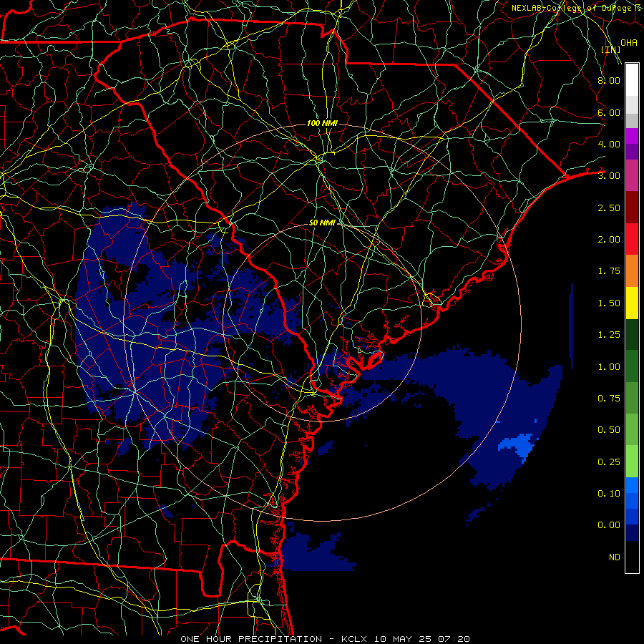Pick the light green 0.25 legend color
Image resolution: width=644 pixels, height=644 pixels.
click(x=632, y=462)
